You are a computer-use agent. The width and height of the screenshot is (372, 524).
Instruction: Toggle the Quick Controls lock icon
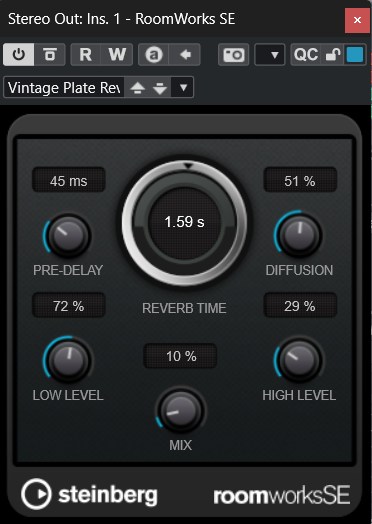(333, 54)
